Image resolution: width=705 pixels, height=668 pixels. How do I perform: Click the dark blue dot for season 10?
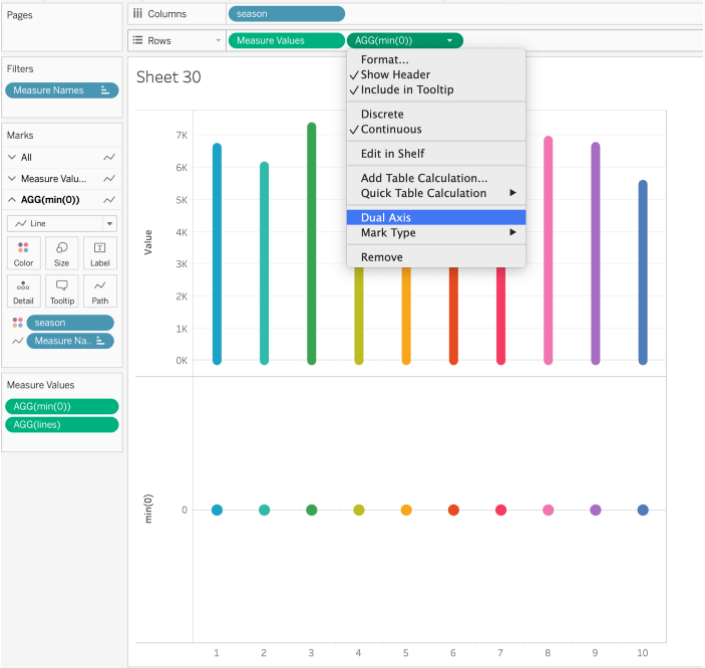click(643, 510)
